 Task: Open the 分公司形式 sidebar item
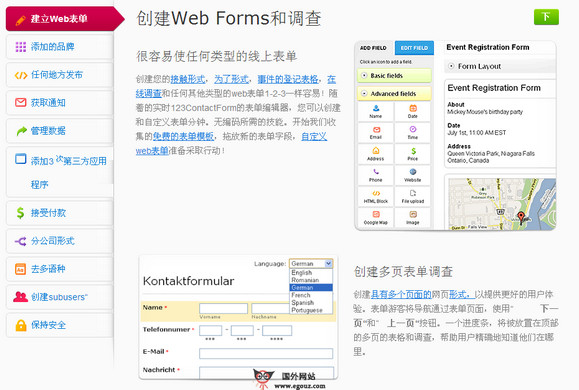60,241
